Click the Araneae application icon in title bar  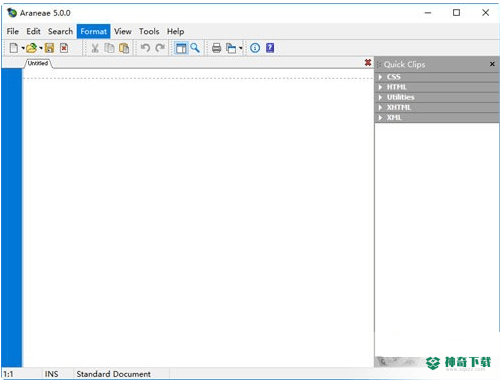(12, 13)
